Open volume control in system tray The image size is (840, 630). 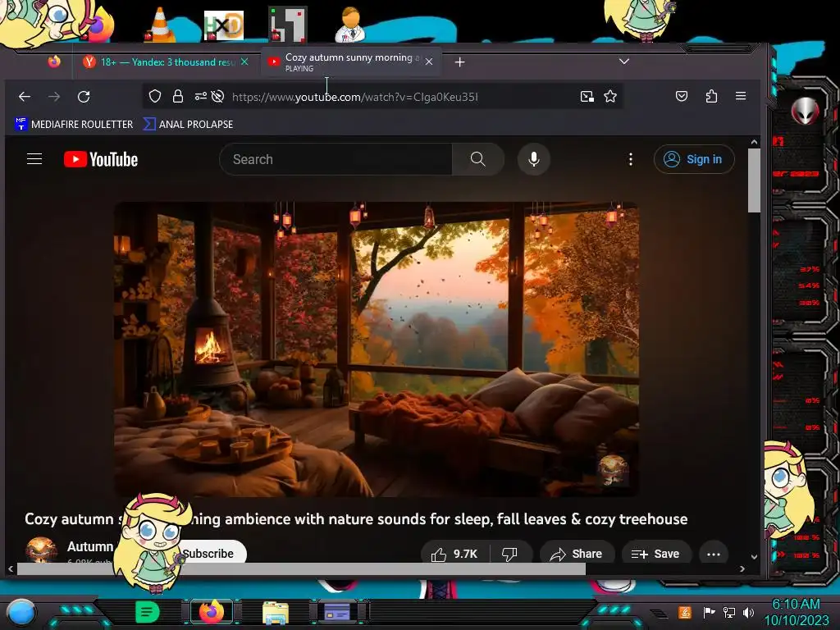(748, 612)
